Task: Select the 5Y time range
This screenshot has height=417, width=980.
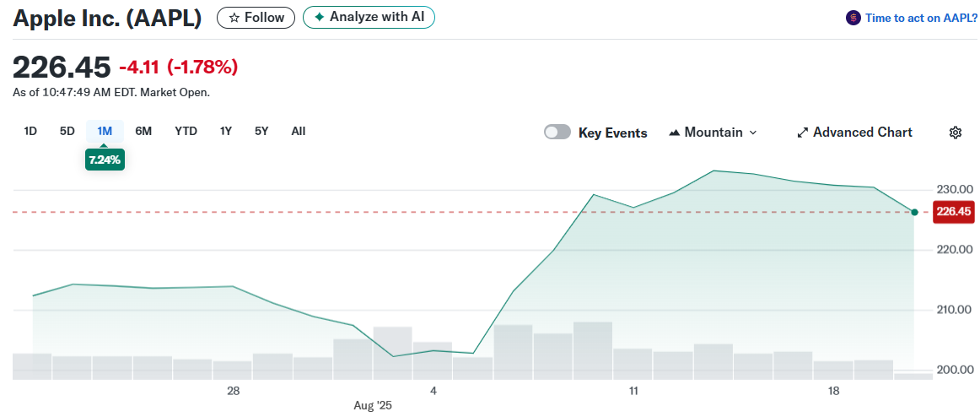Action: [261, 132]
